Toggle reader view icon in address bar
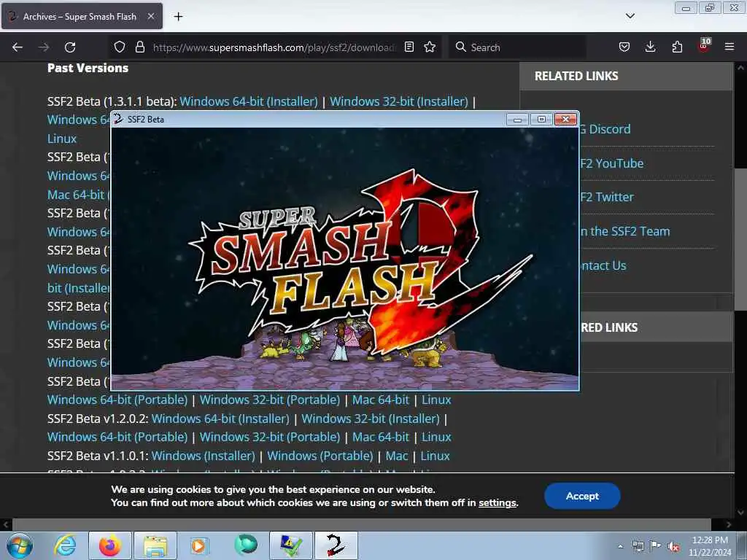Viewport: 747px width, 560px height. (x=409, y=47)
